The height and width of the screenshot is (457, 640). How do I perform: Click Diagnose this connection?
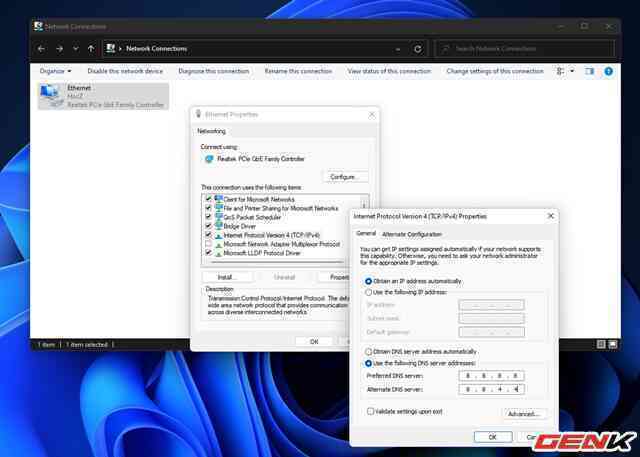213,71
